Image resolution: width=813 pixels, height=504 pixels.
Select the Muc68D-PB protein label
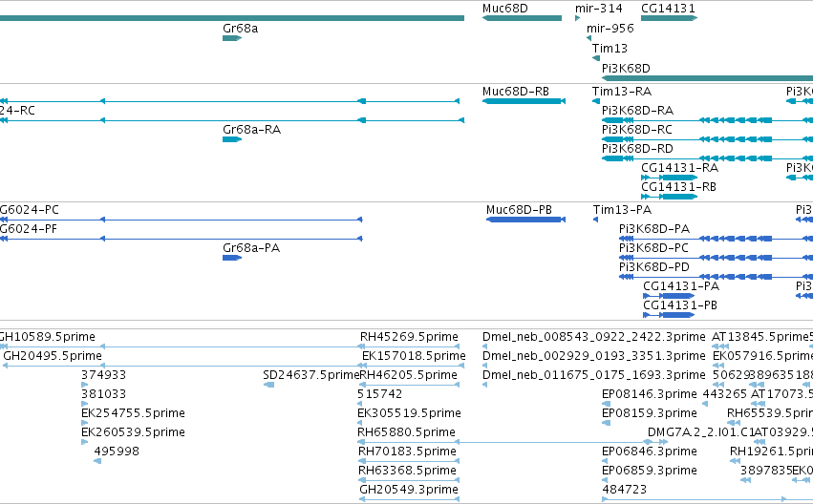pos(519,210)
